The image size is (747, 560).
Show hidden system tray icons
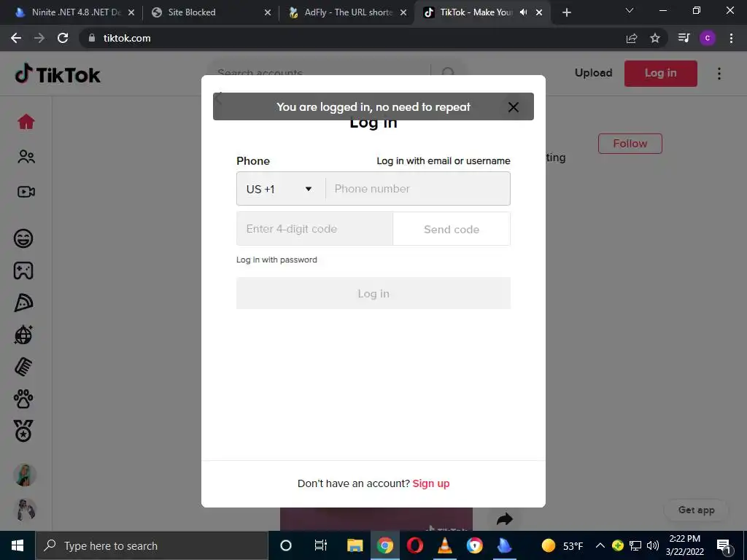coord(600,545)
